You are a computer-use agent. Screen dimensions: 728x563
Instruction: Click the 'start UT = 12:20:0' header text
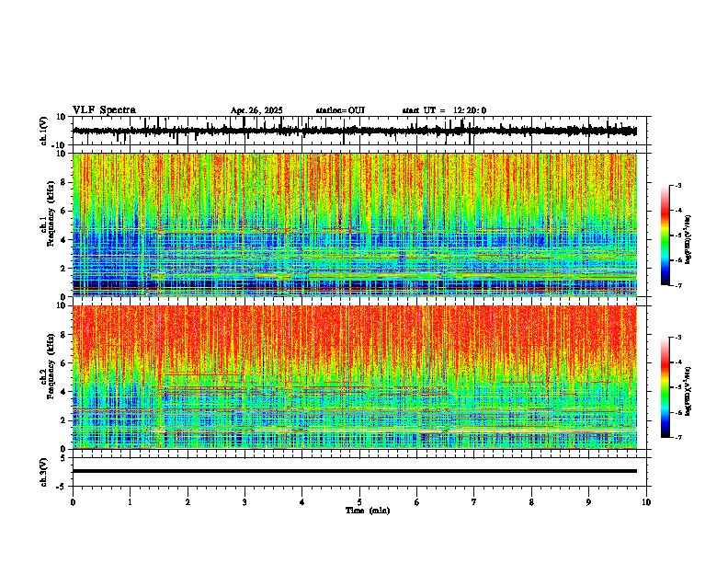click(x=444, y=110)
